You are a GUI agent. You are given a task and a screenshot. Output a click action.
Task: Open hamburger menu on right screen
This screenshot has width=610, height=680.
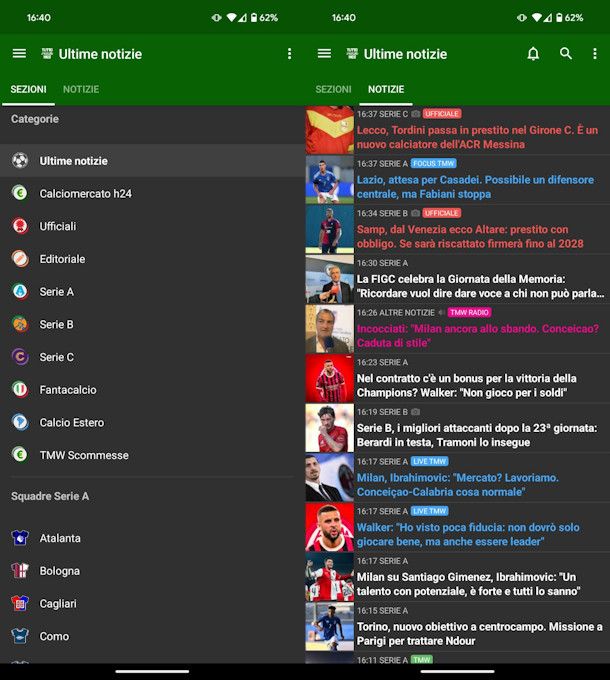click(324, 54)
